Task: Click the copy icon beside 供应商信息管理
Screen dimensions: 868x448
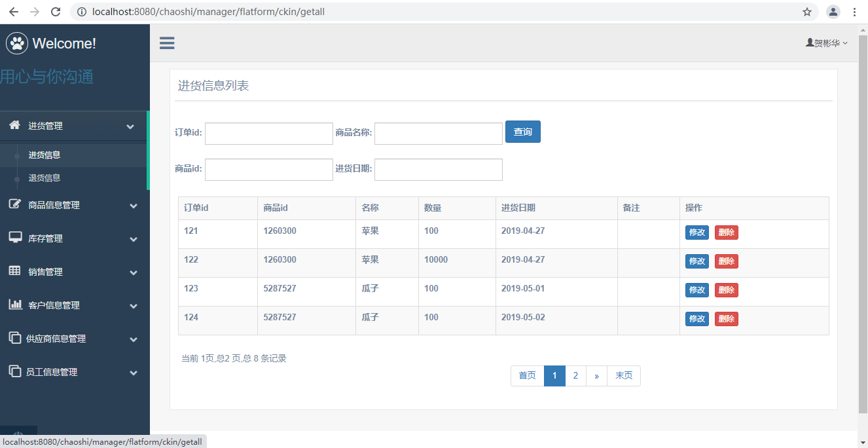Action: [14, 337]
